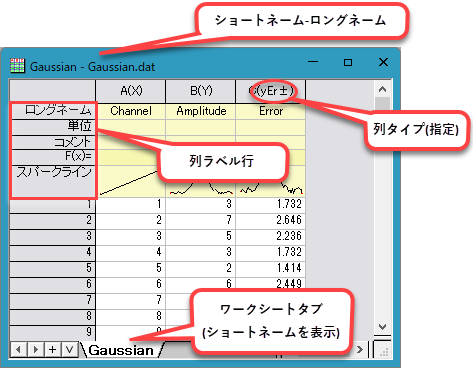The height and width of the screenshot is (368, 473).
Task: Select row header 2
Action: [x=53, y=221]
